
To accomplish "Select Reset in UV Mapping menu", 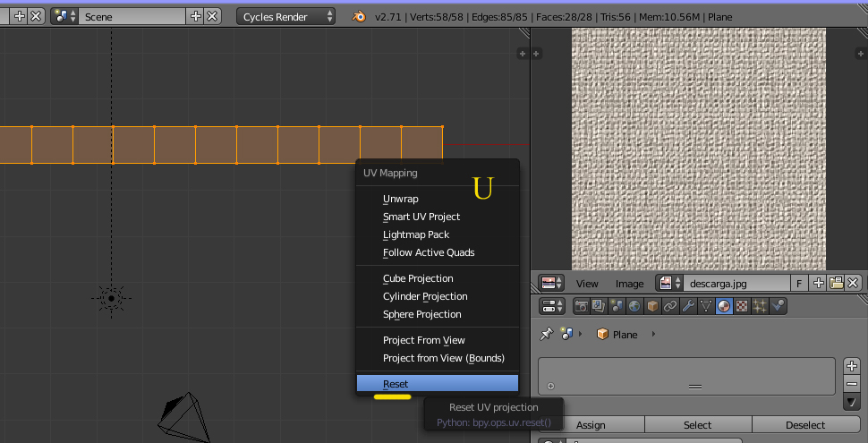I will (438, 384).
